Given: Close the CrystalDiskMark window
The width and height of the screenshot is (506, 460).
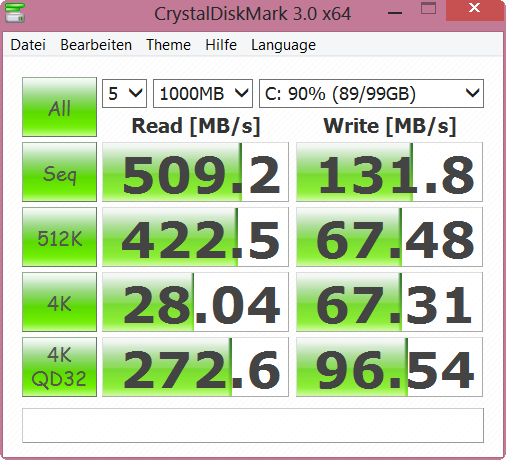Looking at the screenshot, I should [x=475, y=9].
